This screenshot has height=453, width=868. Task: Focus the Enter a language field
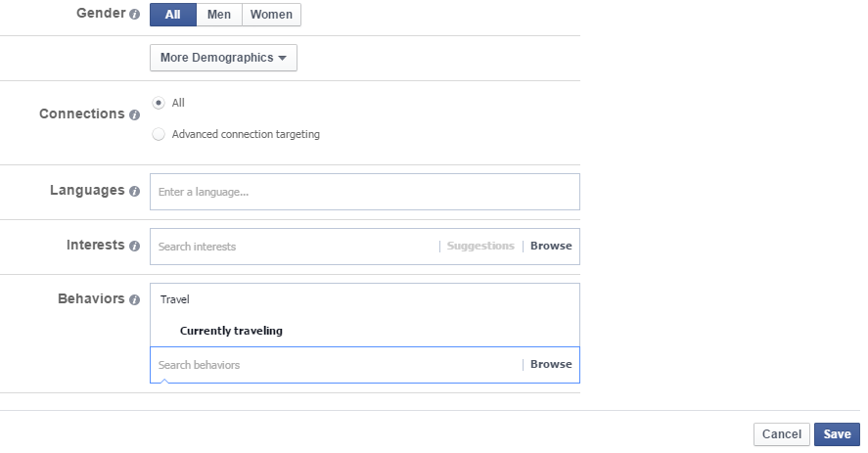(x=365, y=192)
